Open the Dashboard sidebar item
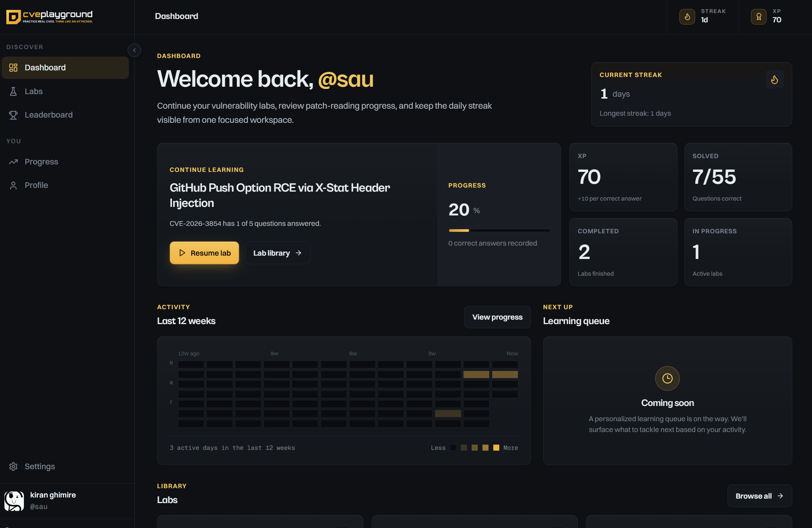 point(65,68)
